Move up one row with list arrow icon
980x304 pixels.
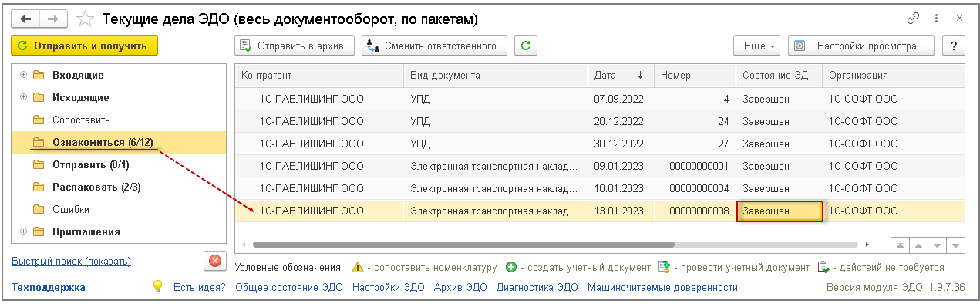point(918,245)
